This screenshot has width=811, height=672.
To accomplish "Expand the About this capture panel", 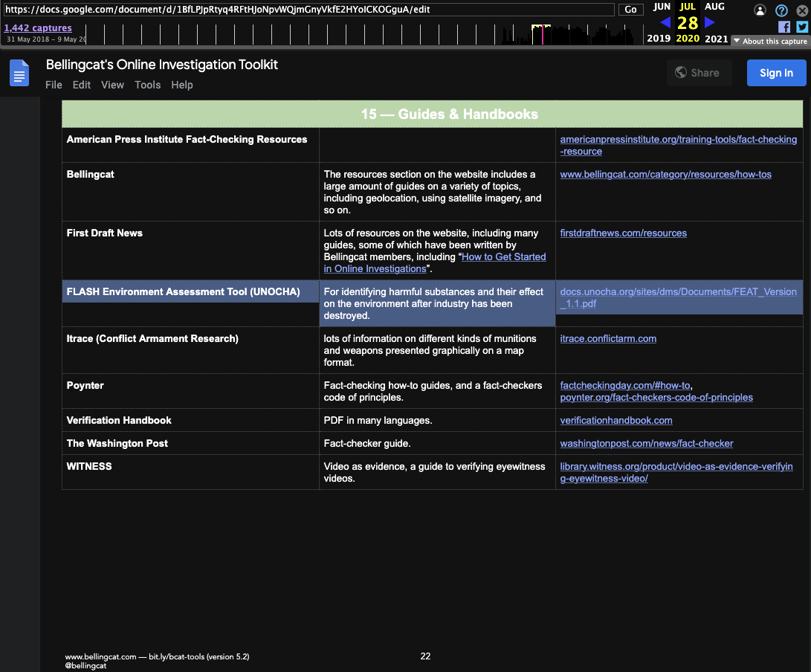I will click(x=770, y=41).
